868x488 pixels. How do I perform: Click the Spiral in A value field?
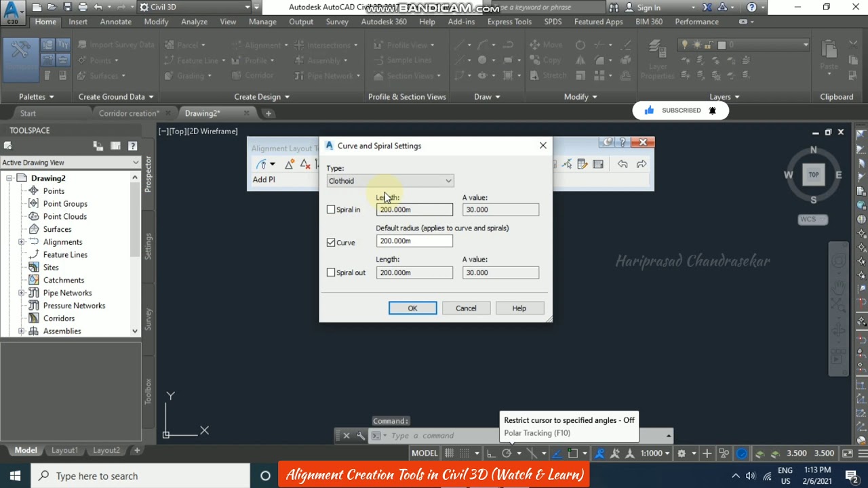pyautogui.click(x=500, y=210)
